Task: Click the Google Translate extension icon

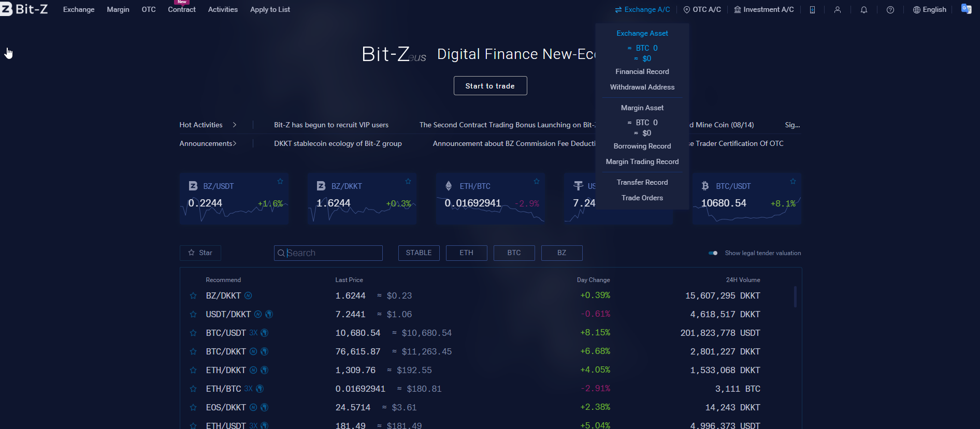Action: coord(967,9)
